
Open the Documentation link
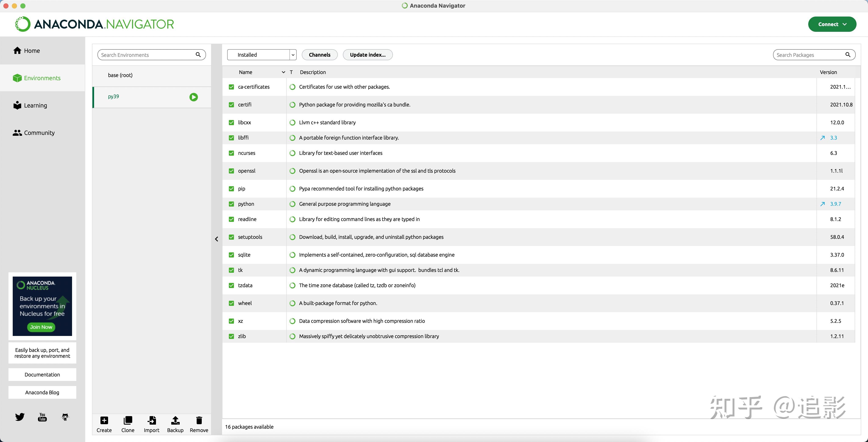click(x=42, y=375)
